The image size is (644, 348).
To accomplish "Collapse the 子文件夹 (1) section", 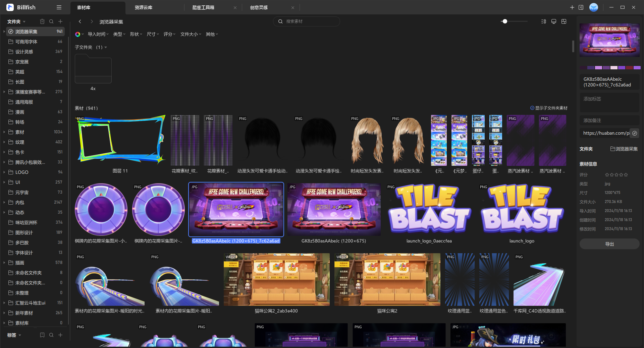I will tap(106, 47).
